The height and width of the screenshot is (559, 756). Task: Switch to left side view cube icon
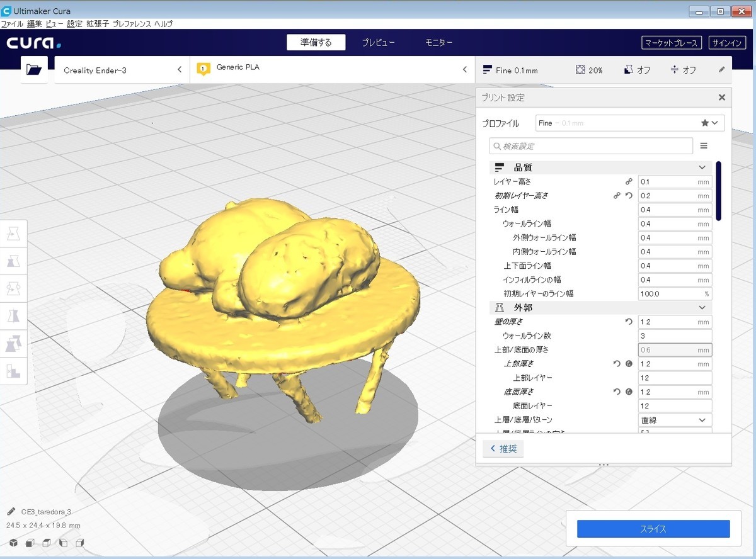point(63,543)
